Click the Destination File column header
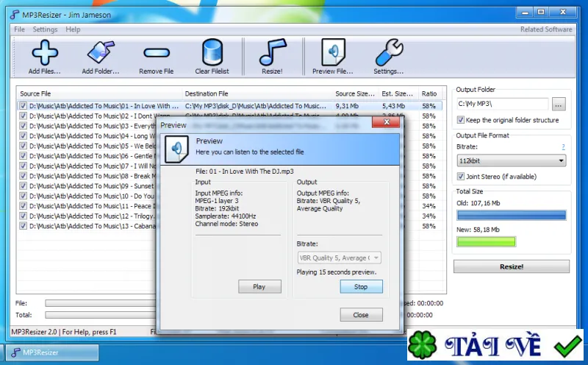Screen dimensions: 588x365 (x=257, y=93)
